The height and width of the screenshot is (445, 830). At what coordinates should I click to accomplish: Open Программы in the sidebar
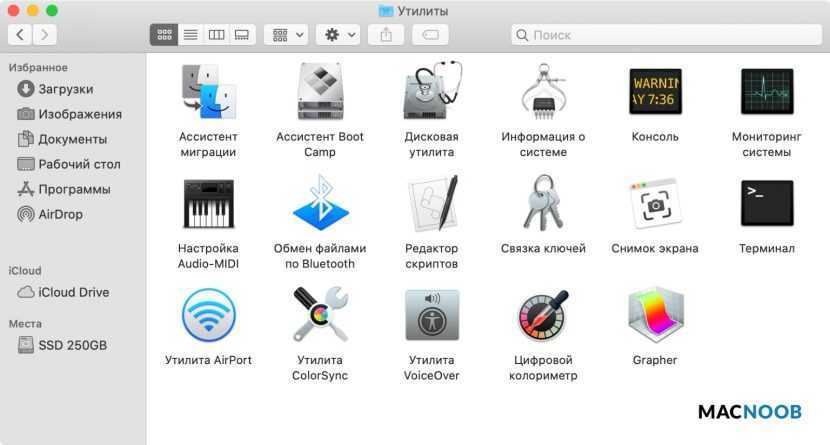[x=74, y=189]
